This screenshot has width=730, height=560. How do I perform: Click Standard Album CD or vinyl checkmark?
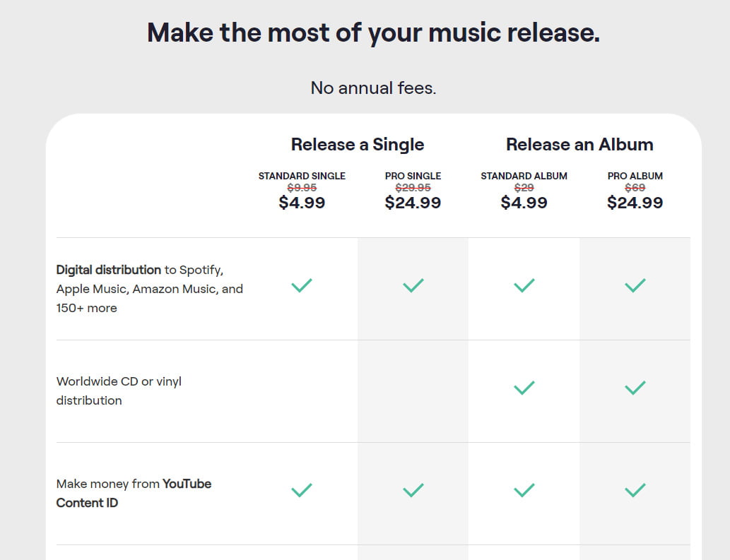point(524,388)
